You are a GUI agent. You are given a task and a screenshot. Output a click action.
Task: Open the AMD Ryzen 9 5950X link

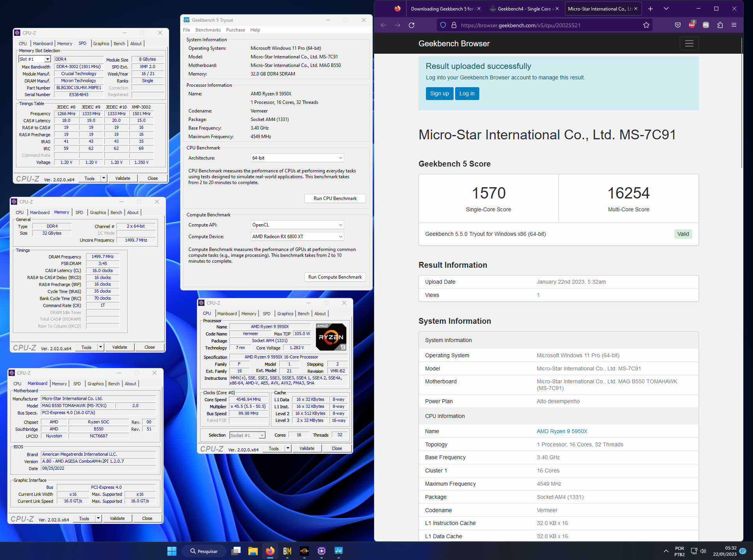pyautogui.click(x=562, y=431)
